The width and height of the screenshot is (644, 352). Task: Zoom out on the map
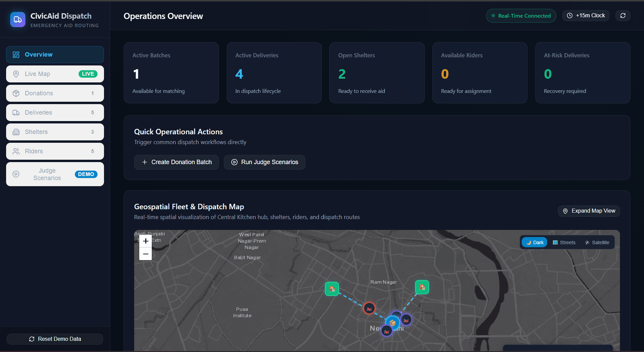pos(146,254)
